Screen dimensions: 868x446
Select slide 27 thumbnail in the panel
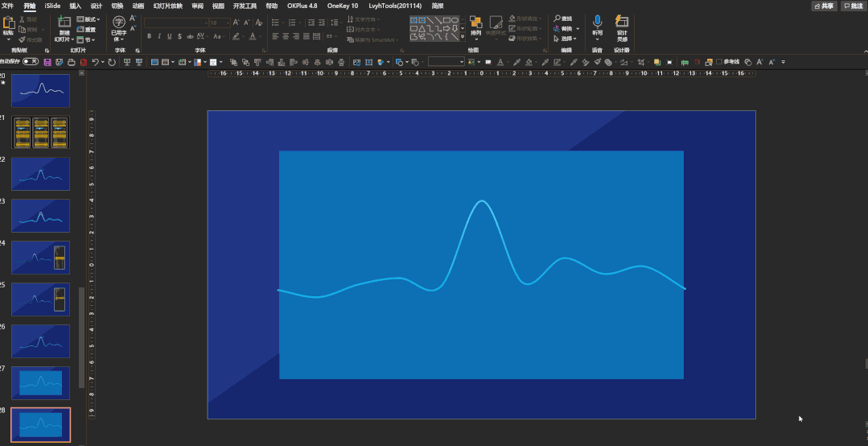(x=40, y=382)
